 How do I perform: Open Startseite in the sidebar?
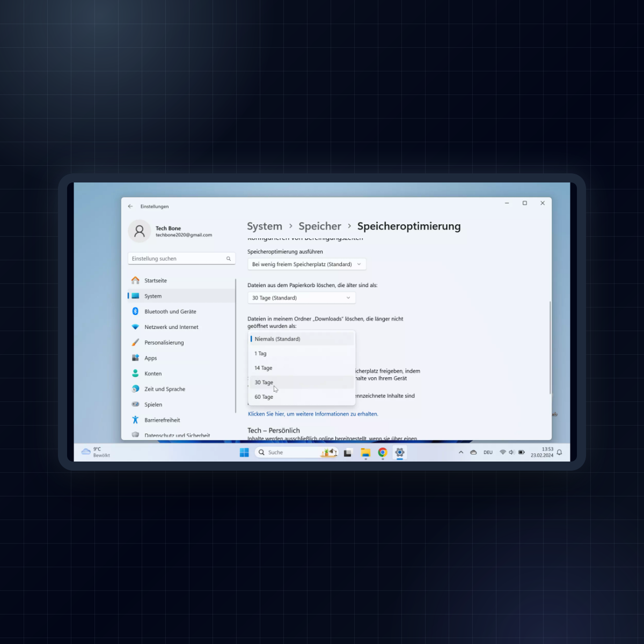click(181, 280)
